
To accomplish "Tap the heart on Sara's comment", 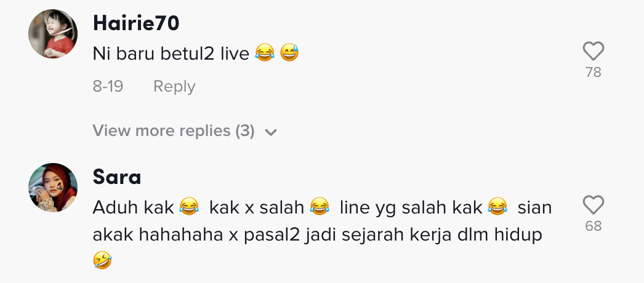I will pyautogui.click(x=593, y=205).
